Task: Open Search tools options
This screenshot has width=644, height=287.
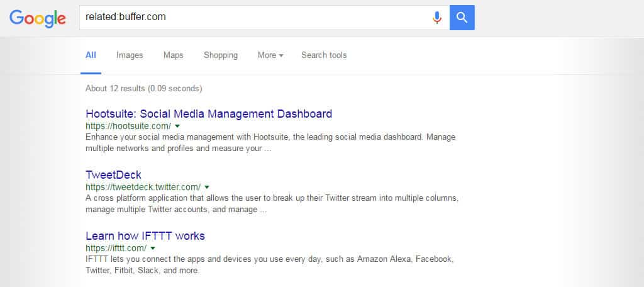Action: point(324,55)
